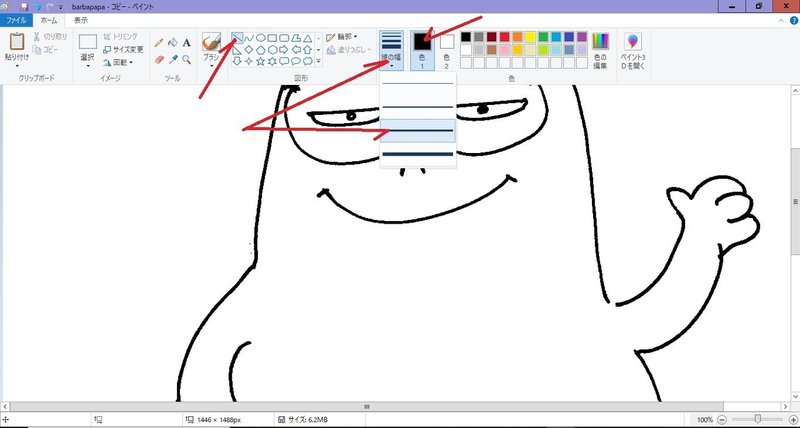Screen dimensions: 800x428
Task: Select the Pencil tool
Action: (159, 43)
